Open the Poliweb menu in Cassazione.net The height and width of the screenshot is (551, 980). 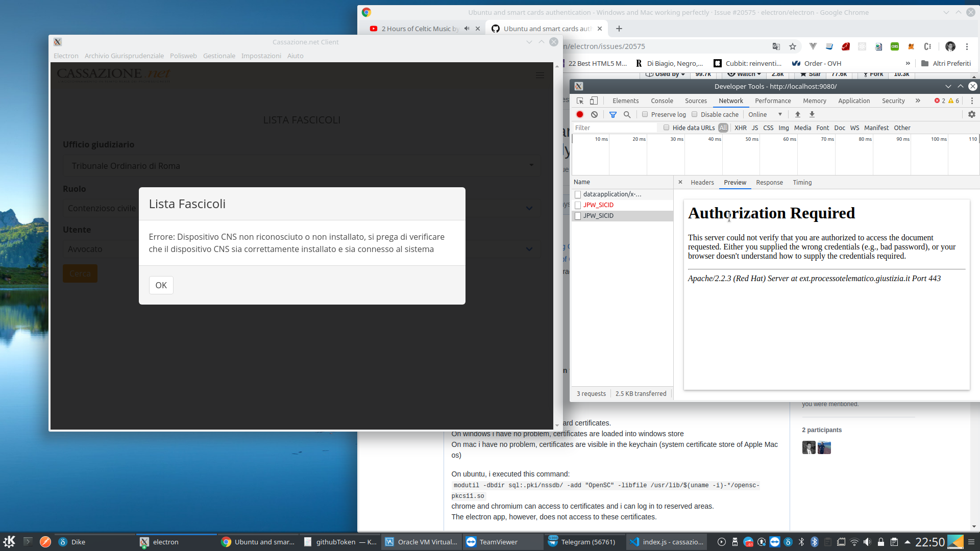pyautogui.click(x=183, y=56)
